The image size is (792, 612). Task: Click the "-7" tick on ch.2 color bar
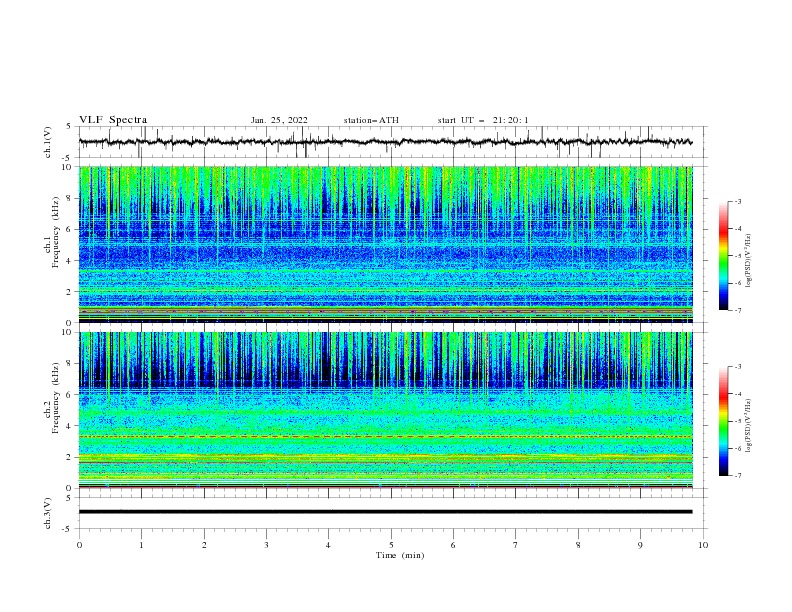(x=737, y=475)
